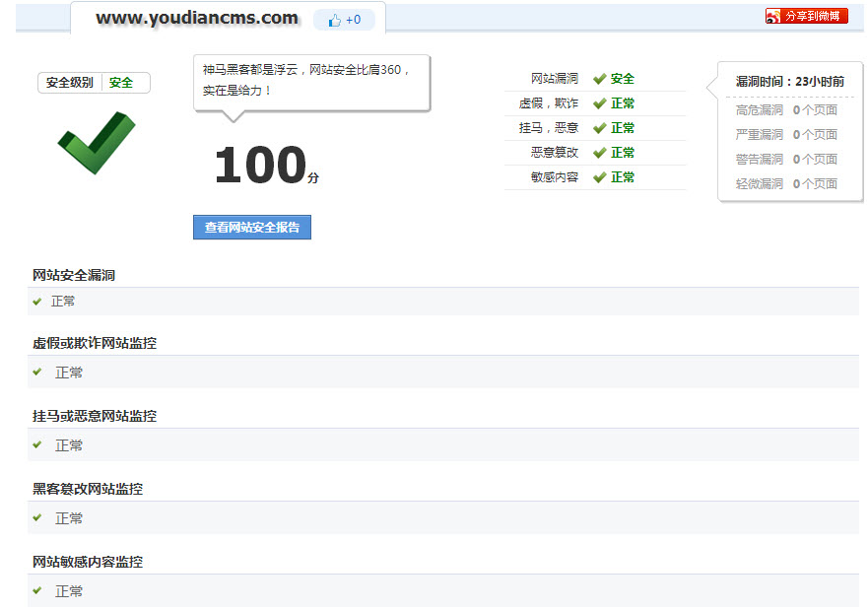868x610 pixels.
Task: Click the 黑客篡改网站监控 section heading
Action: click(x=88, y=489)
